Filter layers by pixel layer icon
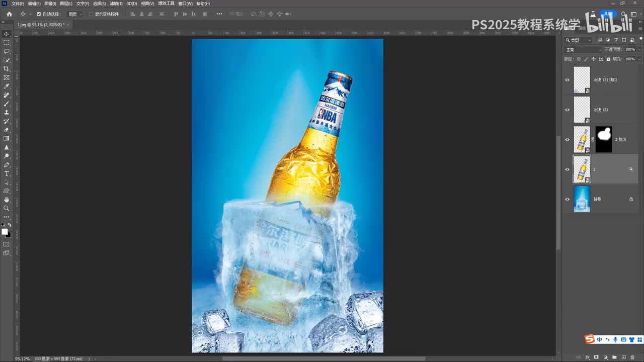 click(600, 40)
